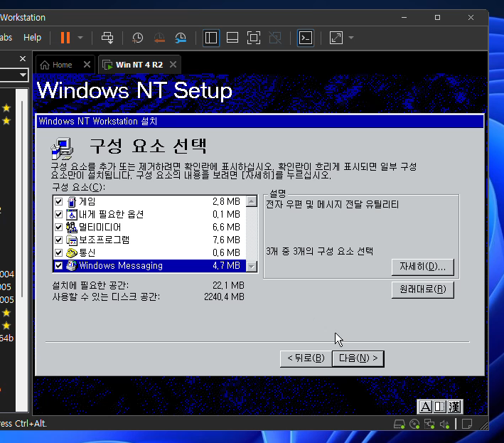Screen dimensions: 504x443
Task: Click the computer setup icon beside 구성 요소 선택
Action: 62,149
